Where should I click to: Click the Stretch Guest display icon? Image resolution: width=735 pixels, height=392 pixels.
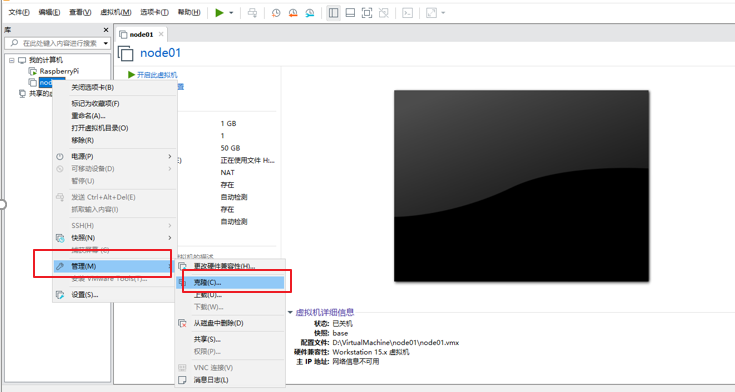pos(431,13)
